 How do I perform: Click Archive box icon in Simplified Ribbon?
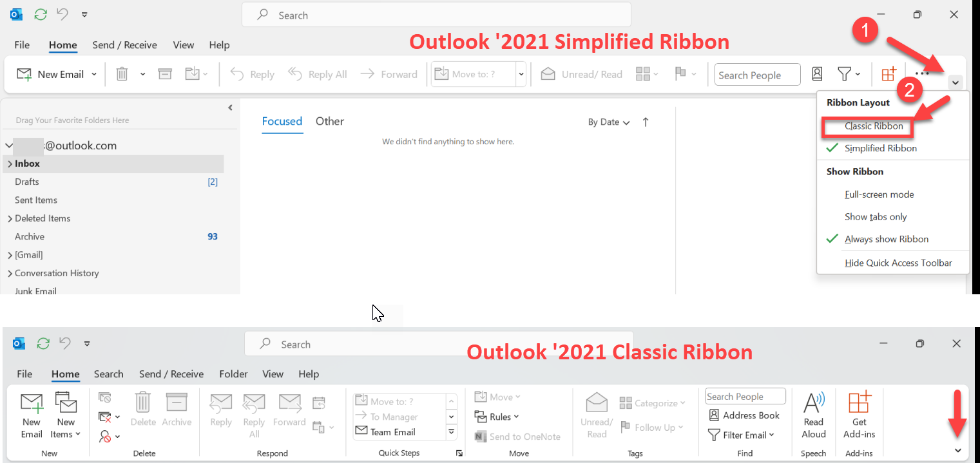165,74
